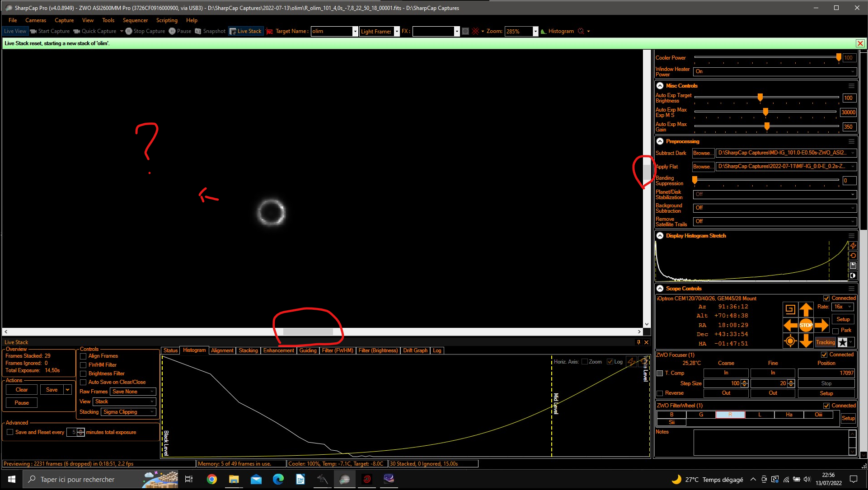Click the gear focus-assist icon after Histogram
The height and width of the screenshot is (490, 868).
pos(581,31)
